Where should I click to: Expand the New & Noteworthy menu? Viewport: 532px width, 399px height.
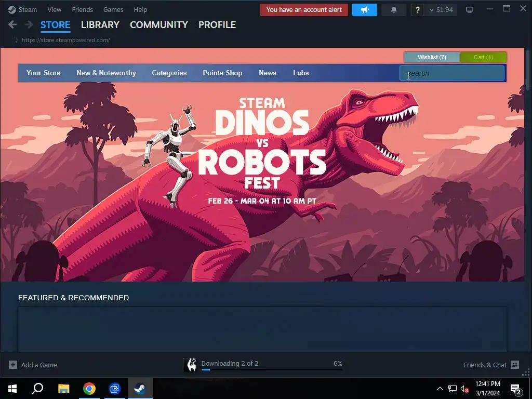[x=106, y=73]
